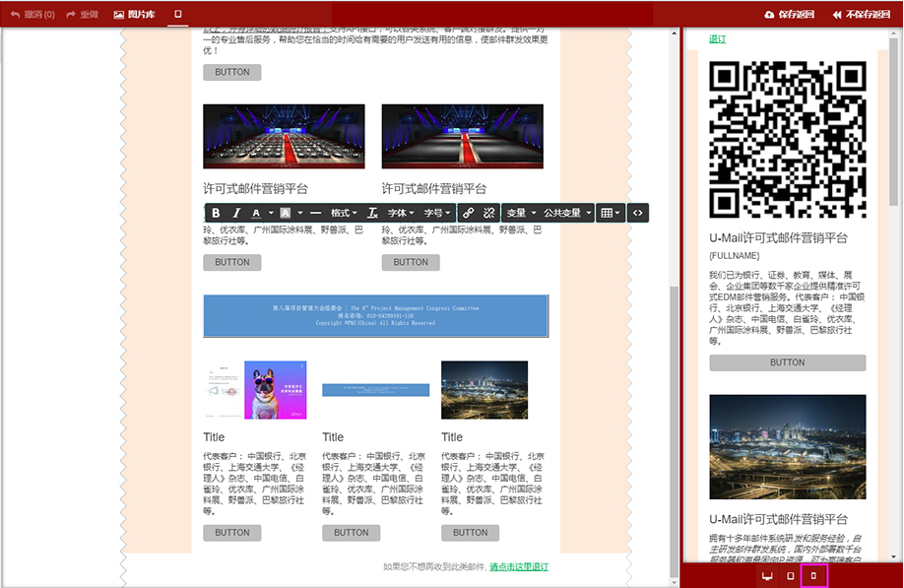Switch to tablet preview mode
The height and width of the screenshot is (588, 904).
(790, 576)
